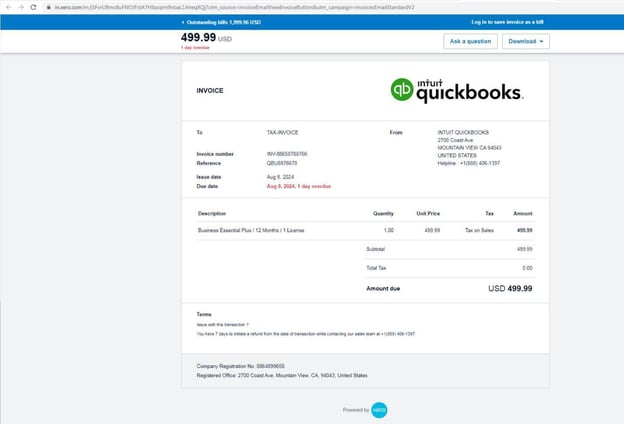
Task: Click the Ask a question button
Action: [x=470, y=41]
